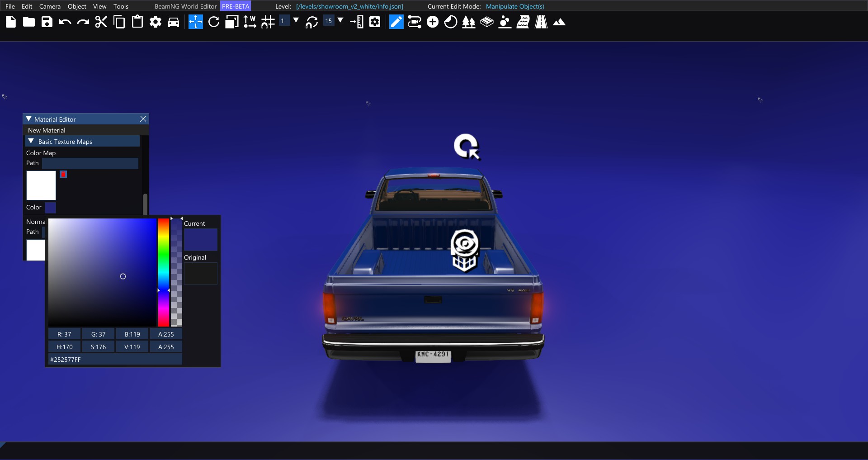
Task: Open the forest trees tool
Action: pos(469,22)
